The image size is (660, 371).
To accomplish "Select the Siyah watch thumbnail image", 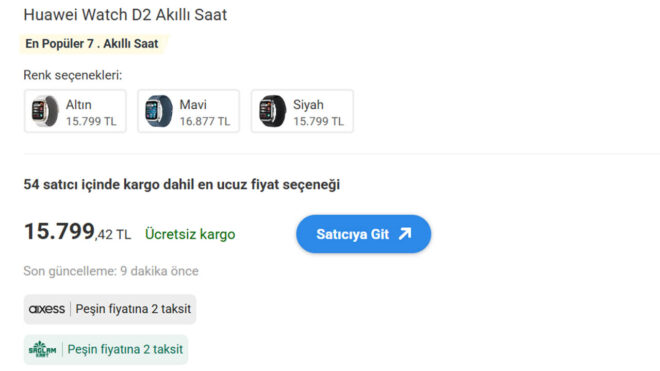I will [x=272, y=111].
